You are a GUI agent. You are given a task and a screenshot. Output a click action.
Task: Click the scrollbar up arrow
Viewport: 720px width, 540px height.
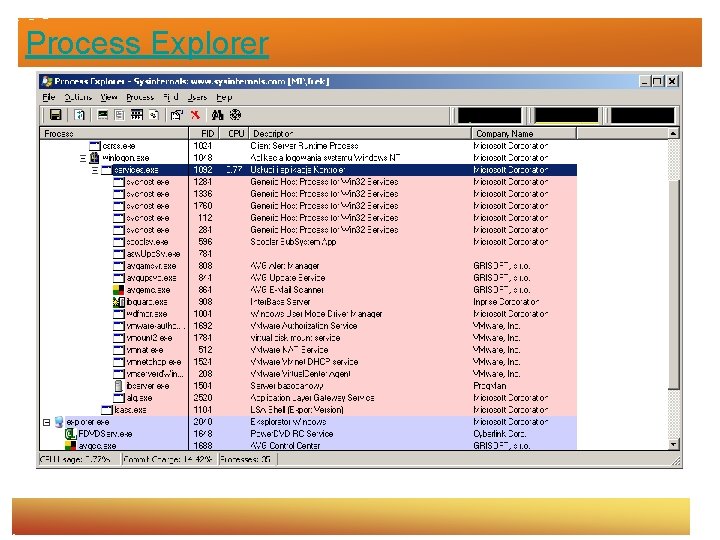[x=673, y=134]
